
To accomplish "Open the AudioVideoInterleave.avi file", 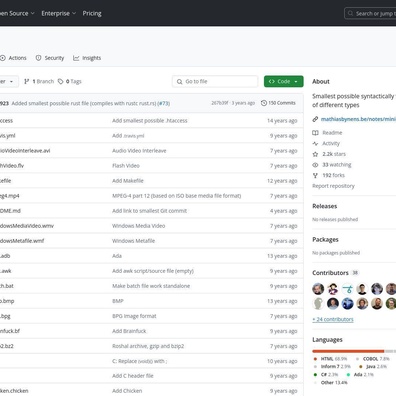I will click(25, 151).
